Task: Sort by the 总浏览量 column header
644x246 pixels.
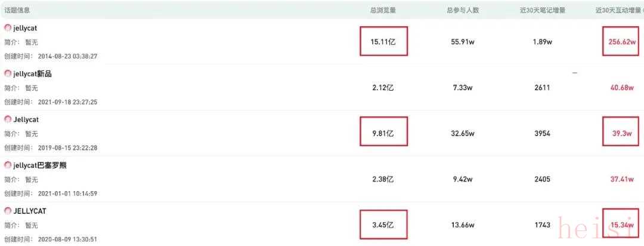Action: [x=383, y=10]
